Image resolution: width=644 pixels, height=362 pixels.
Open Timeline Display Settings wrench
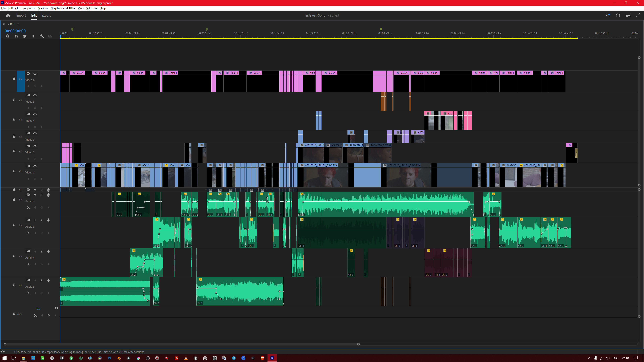coord(42,36)
